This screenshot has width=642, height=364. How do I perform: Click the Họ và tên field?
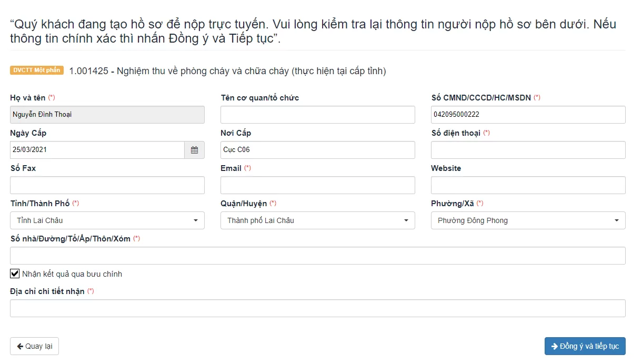click(107, 115)
